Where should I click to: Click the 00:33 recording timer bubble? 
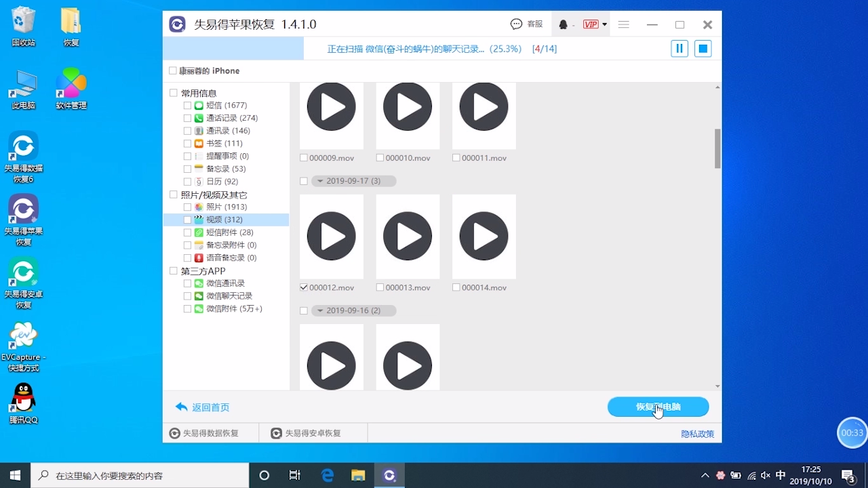click(852, 432)
